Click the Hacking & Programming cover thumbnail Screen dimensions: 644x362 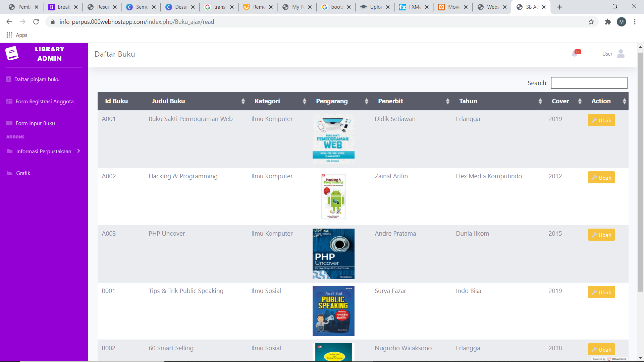tap(333, 196)
